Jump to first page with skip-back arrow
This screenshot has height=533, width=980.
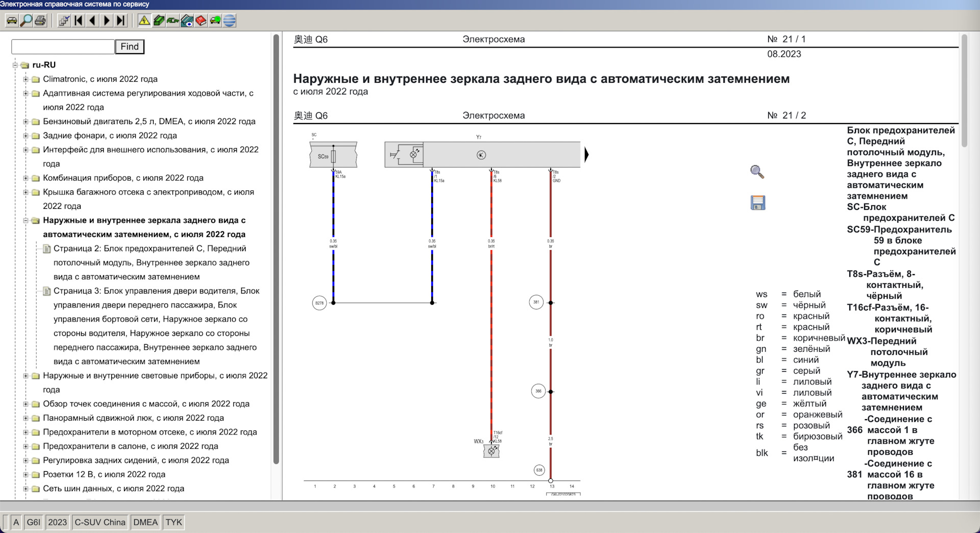(78, 21)
